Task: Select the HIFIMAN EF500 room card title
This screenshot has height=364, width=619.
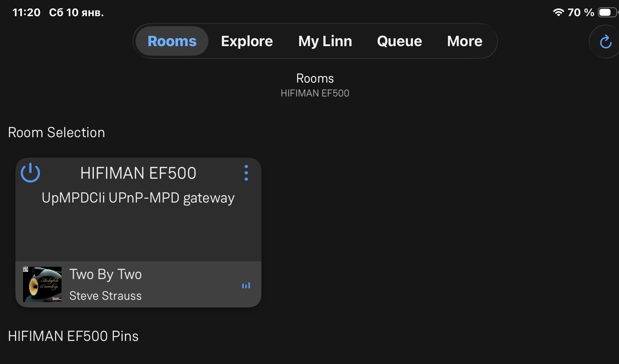Action: click(138, 173)
